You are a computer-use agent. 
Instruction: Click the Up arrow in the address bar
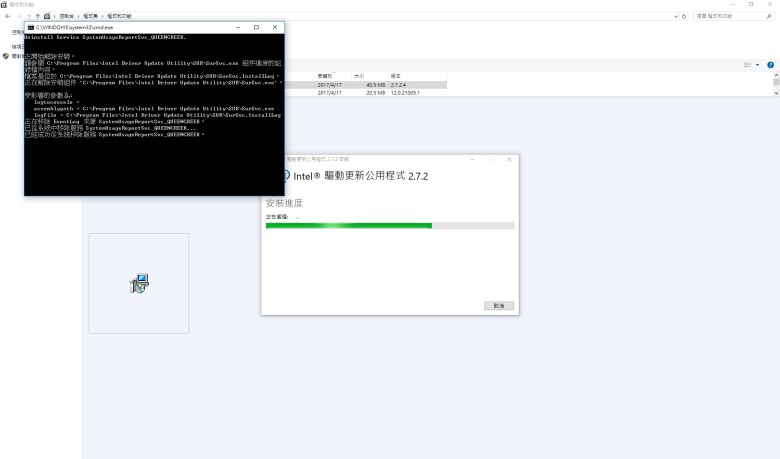(37, 16)
